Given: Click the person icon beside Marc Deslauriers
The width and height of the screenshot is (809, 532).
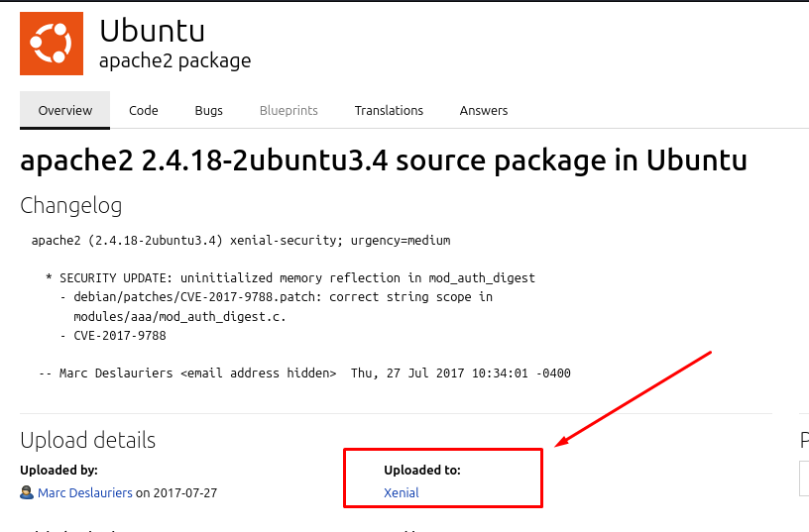Looking at the screenshot, I should [x=27, y=492].
